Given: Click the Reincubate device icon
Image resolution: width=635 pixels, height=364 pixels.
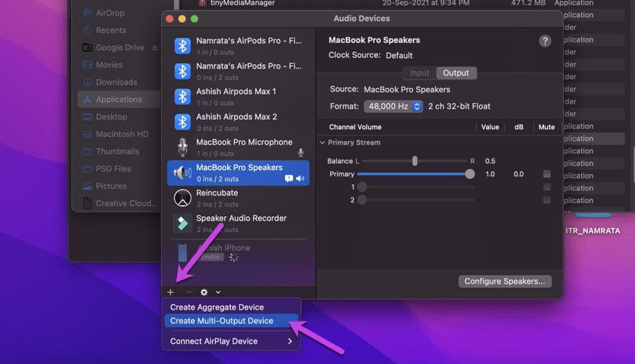Looking at the screenshot, I should click(x=183, y=198).
